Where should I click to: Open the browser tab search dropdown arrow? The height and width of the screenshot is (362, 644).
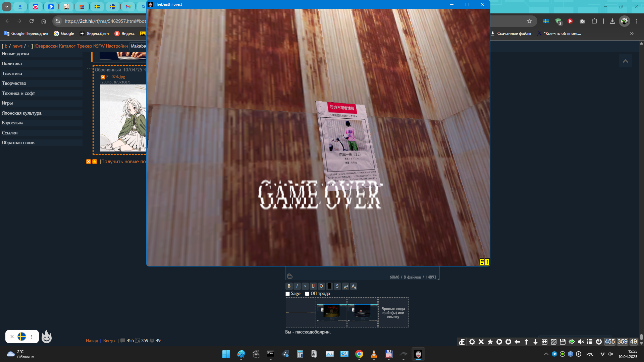tap(6, 6)
